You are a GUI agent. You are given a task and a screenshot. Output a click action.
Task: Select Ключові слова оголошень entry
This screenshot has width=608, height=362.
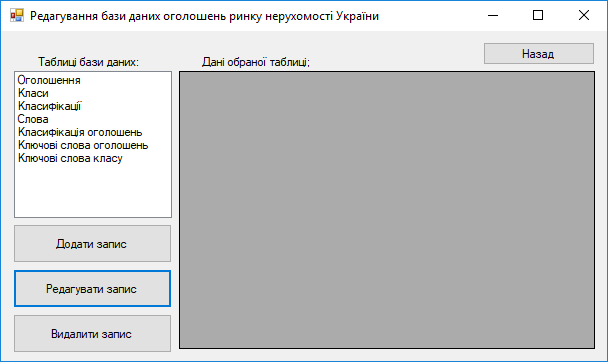pyautogui.click(x=93, y=145)
